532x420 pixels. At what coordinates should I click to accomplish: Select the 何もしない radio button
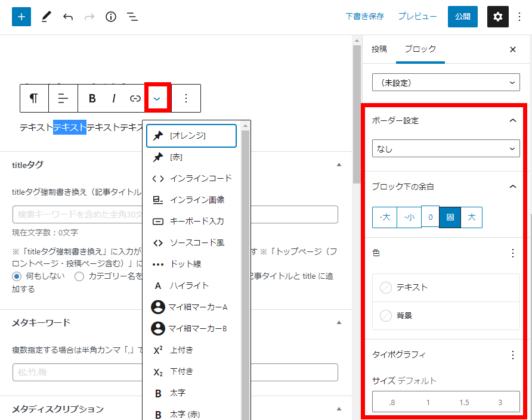pos(17,276)
